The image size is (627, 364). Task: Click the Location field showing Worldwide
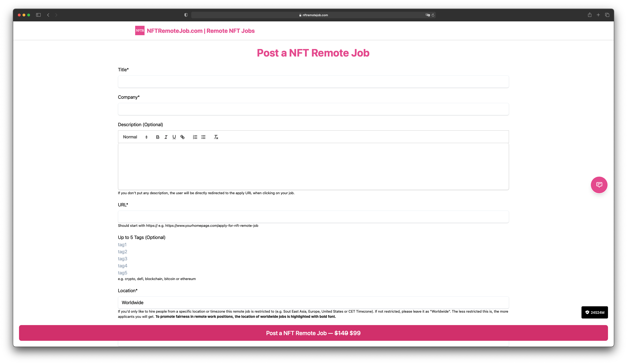click(313, 303)
